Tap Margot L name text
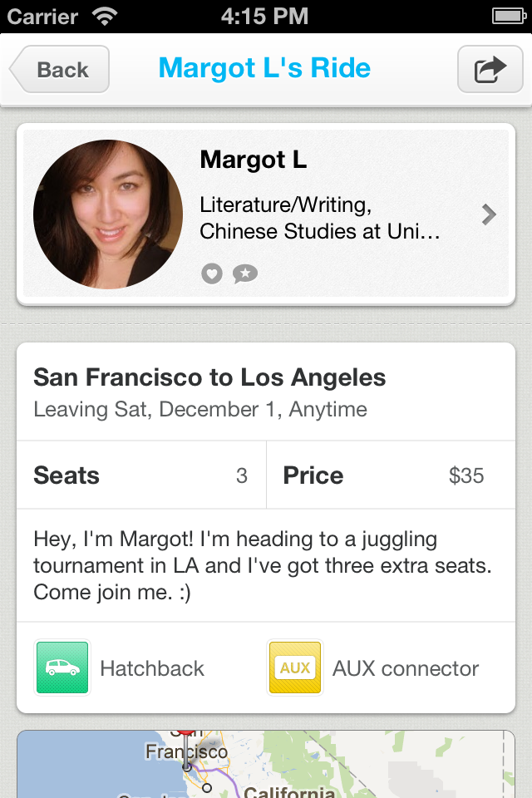Viewport: 532px width, 798px height. click(254, 160)
